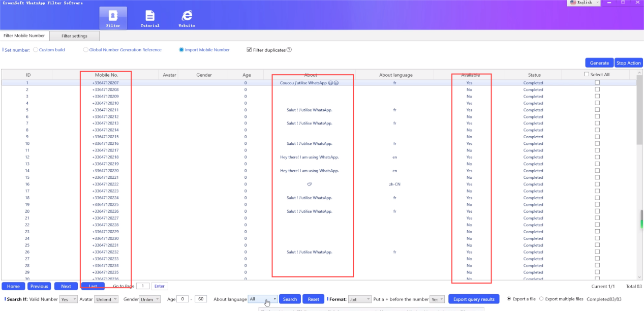Click the maximum Age input field
Viewport: 644px width, 311px height.
[200, 299]
